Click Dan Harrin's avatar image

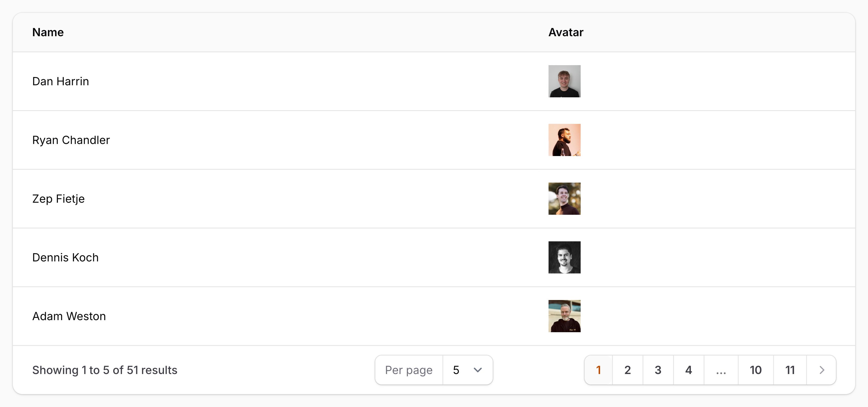[564, 81]
